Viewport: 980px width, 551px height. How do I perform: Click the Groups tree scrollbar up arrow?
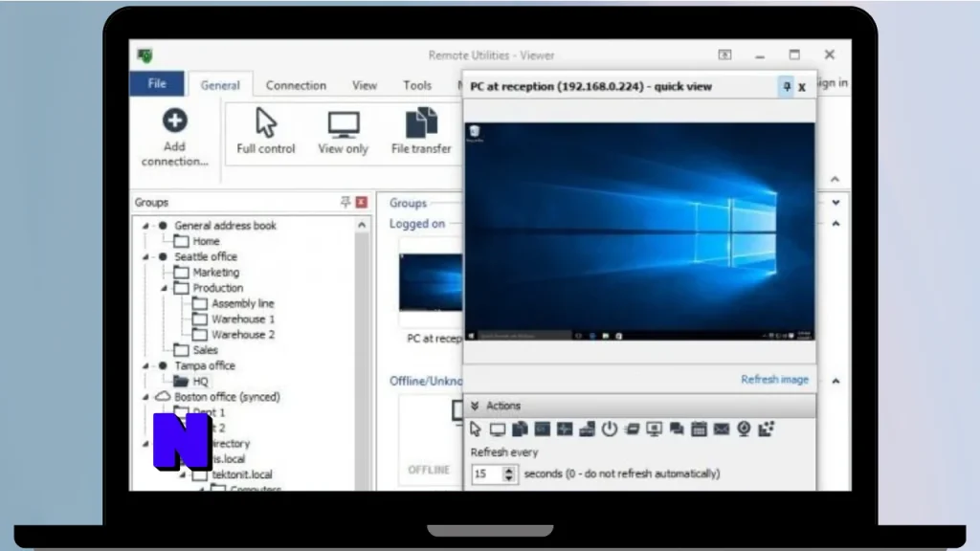(x=362, y=226)
